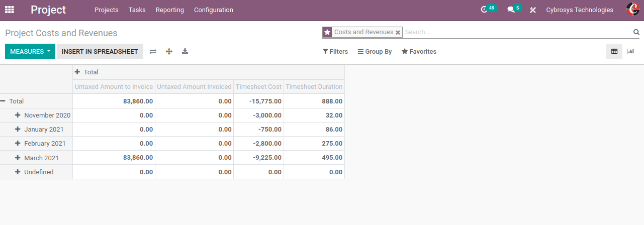This screenshot has height=225, width=644.
Task: Click into the Search input field
Action: [517, 32]
